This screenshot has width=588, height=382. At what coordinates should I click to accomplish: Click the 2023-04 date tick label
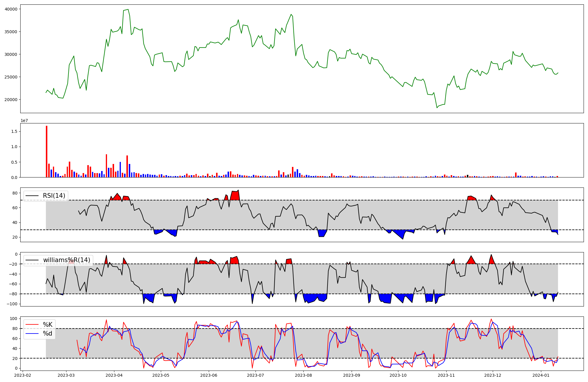tap(114, 375)
